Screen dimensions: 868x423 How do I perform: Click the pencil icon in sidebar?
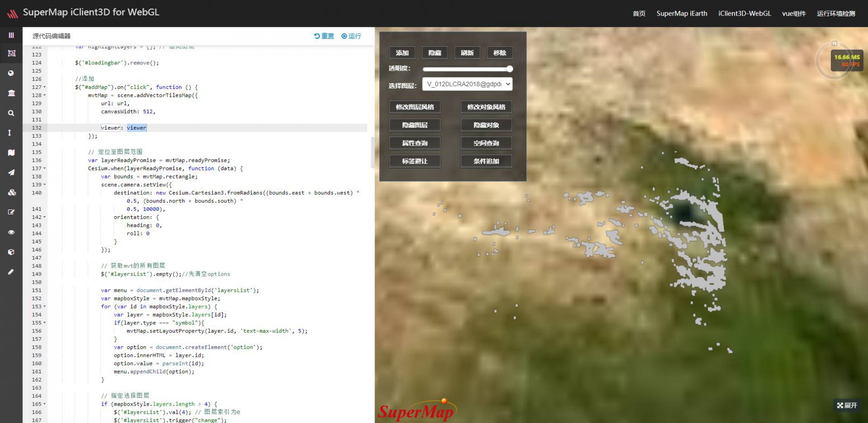click(11, 272)
